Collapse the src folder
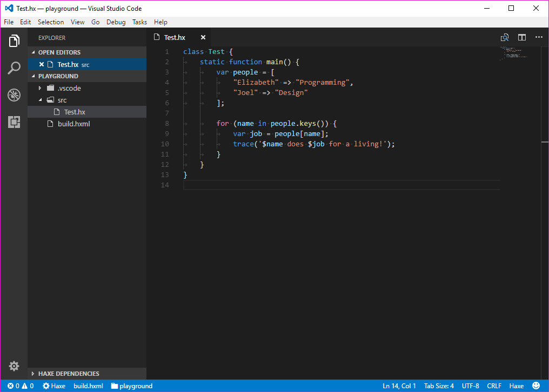The image size is (549, 392). [x=41, y=100]
